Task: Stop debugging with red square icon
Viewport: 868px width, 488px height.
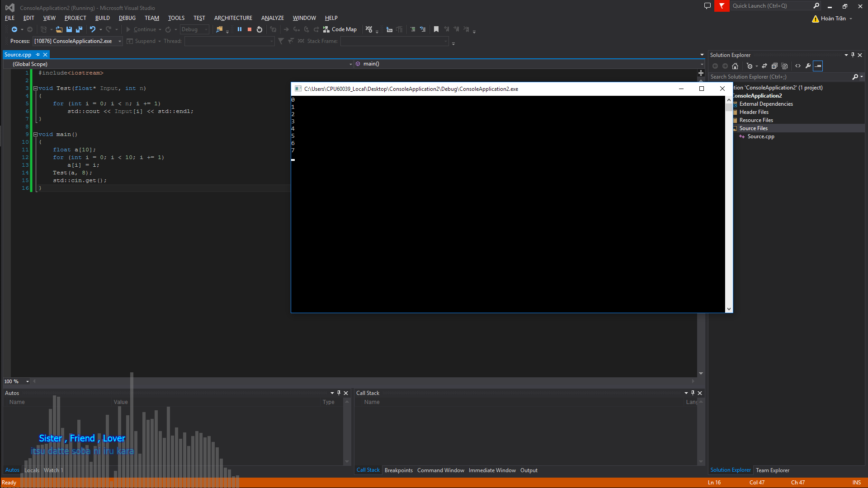Action: 250,29
